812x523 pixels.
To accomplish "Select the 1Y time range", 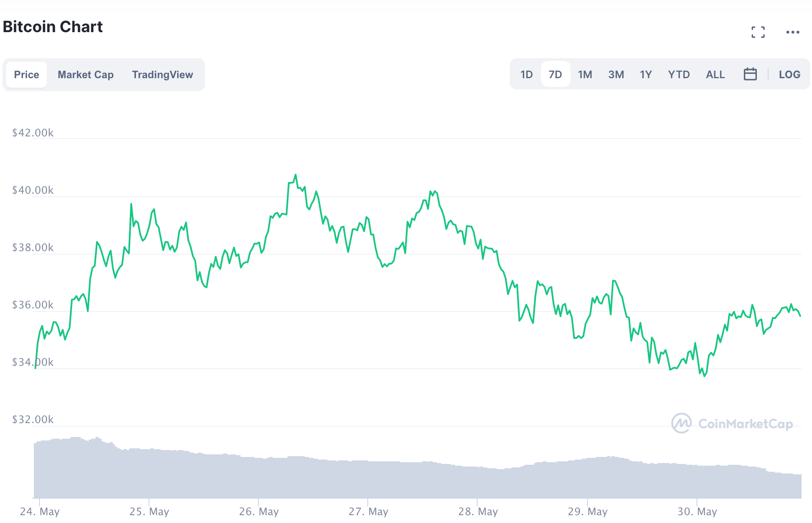I will click(x=646, y=74).
